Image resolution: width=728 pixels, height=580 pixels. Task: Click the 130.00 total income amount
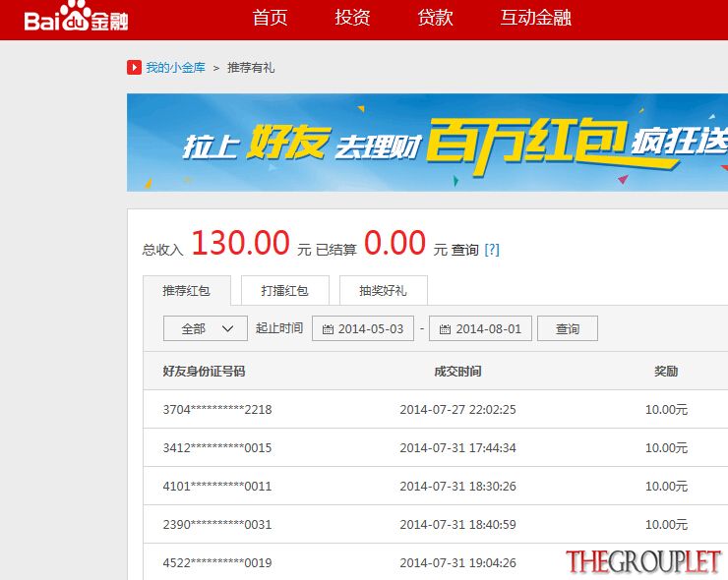(x=240, y=243)
